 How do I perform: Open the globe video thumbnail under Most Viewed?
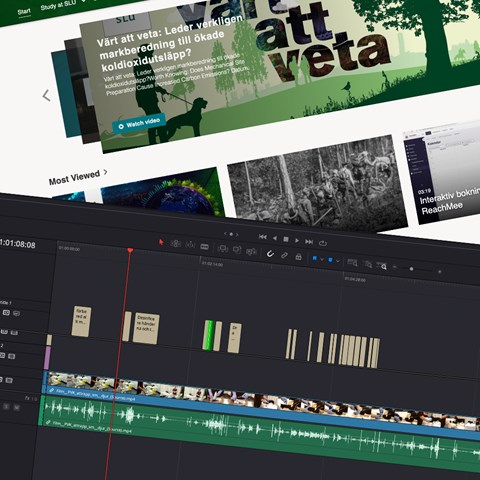(163, 194)
